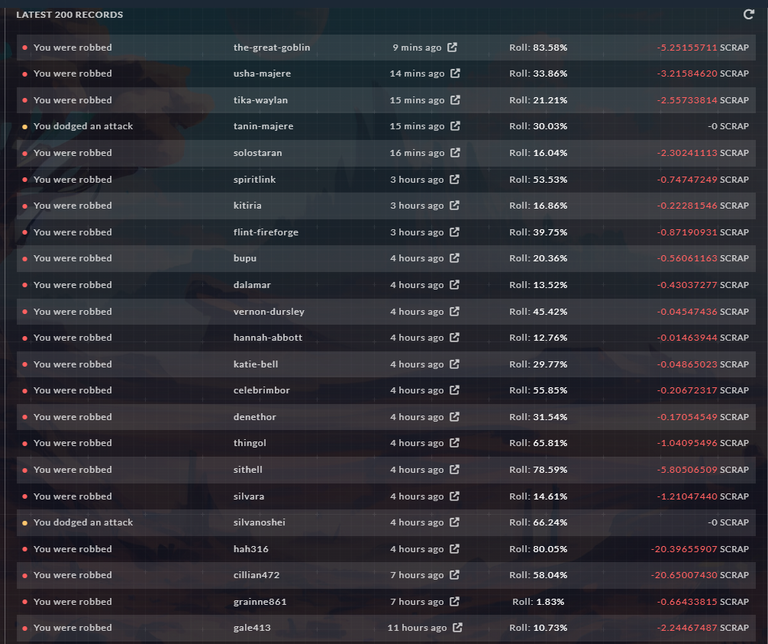Click attacker name silvara

coord(249,496)
